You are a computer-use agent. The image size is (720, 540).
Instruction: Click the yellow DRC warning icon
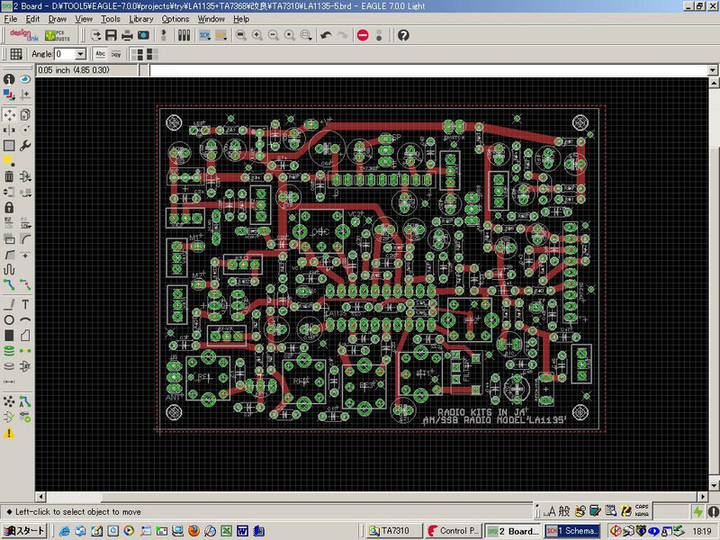(x=9, y=433)
